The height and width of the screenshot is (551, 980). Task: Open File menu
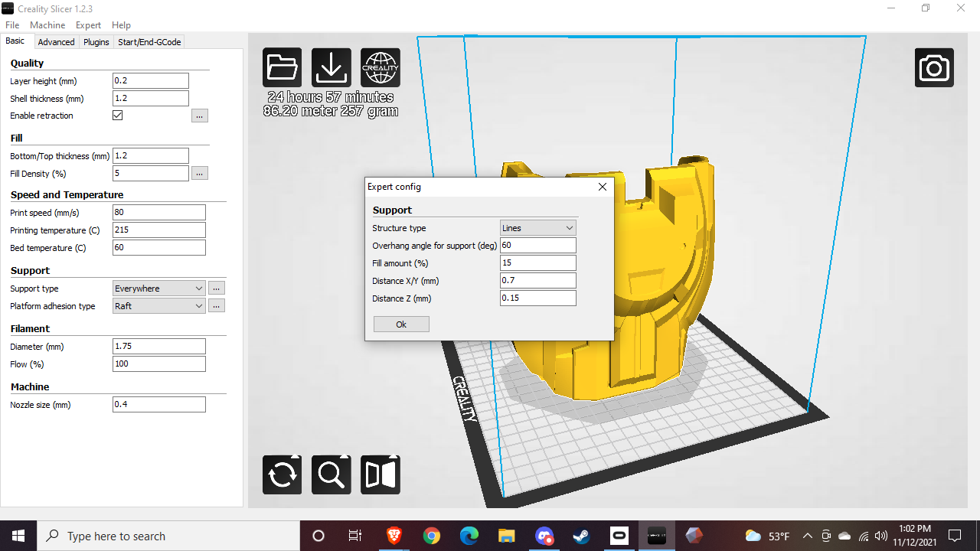tap(12, 25)
